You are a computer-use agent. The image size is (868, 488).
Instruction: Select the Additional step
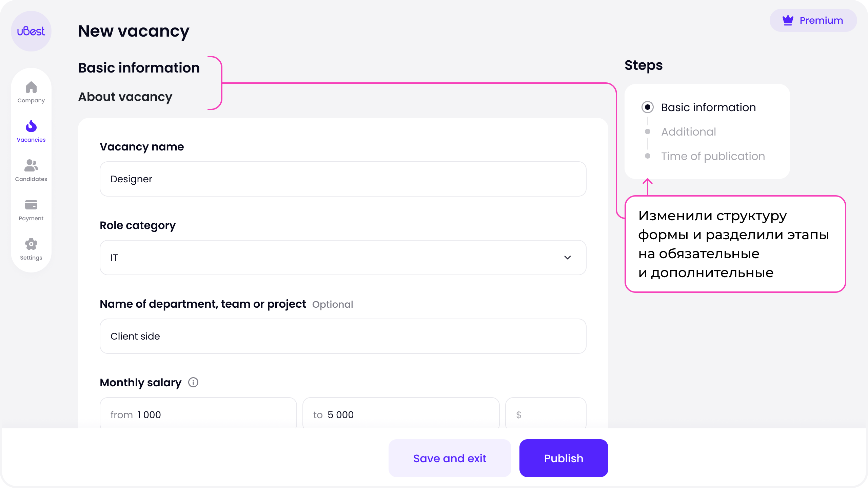point(688,131)
